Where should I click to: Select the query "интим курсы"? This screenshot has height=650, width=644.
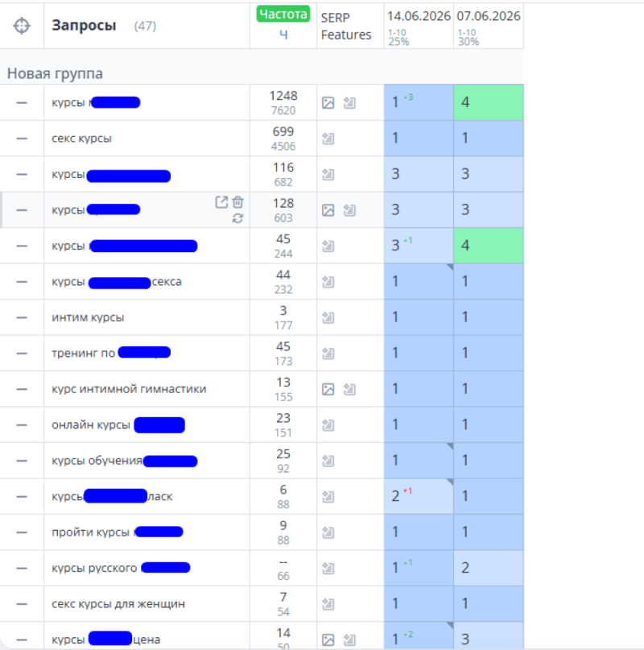88,317
